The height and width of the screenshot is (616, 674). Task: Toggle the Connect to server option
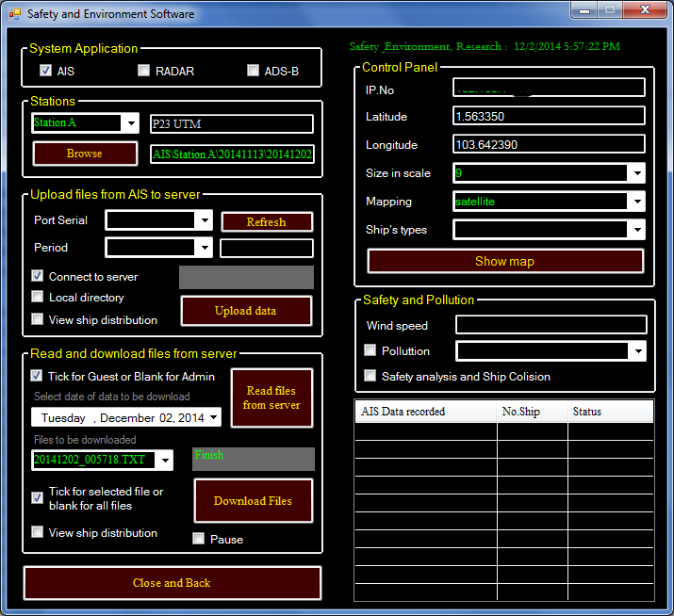click(38, 277)
